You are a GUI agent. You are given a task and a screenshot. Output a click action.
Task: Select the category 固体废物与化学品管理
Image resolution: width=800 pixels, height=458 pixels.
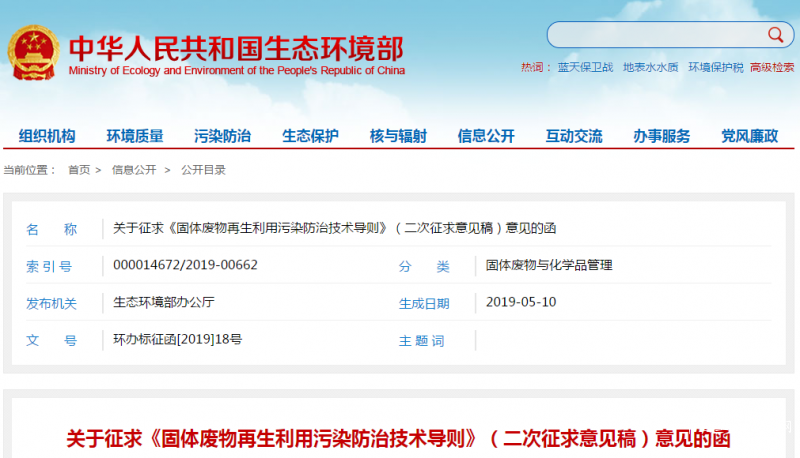tap(549, 265)
